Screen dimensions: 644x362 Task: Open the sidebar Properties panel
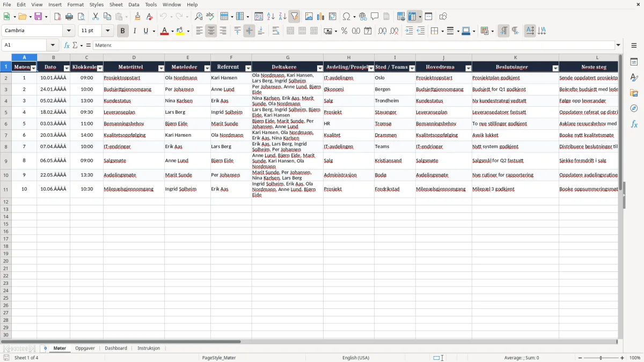click(634, 62)
